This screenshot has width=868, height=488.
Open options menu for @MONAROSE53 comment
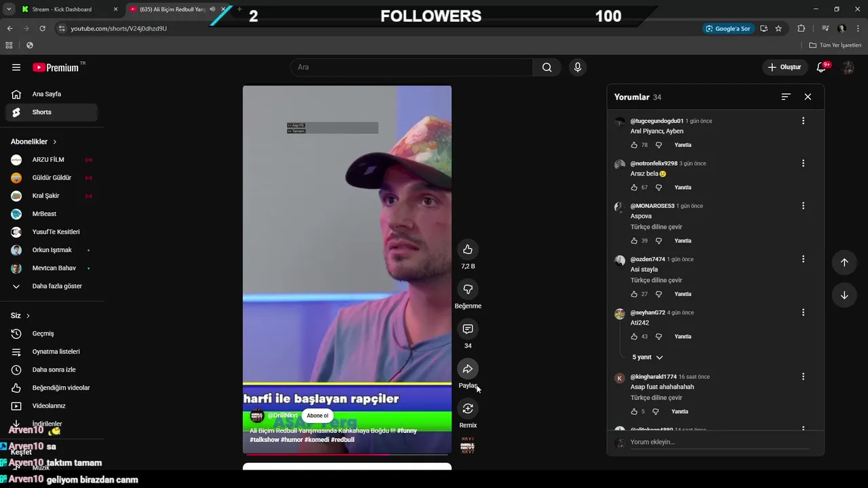click(803, 205)
